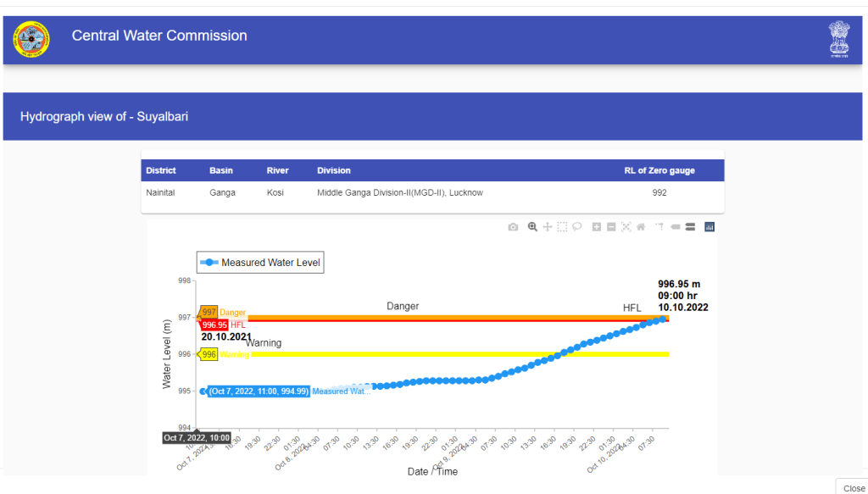Viewport: 868px width, 494px height.
Task: Activate the Pan tool
Action: tap(548, 227)
